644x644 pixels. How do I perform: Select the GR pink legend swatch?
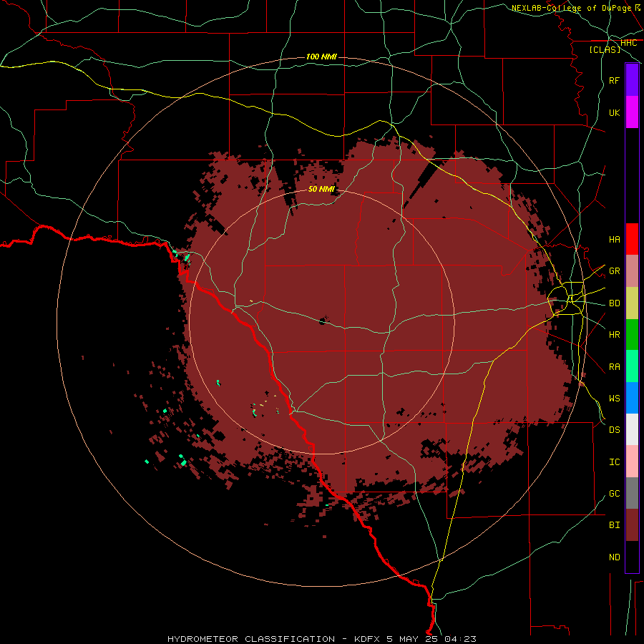tap(632, 271)
